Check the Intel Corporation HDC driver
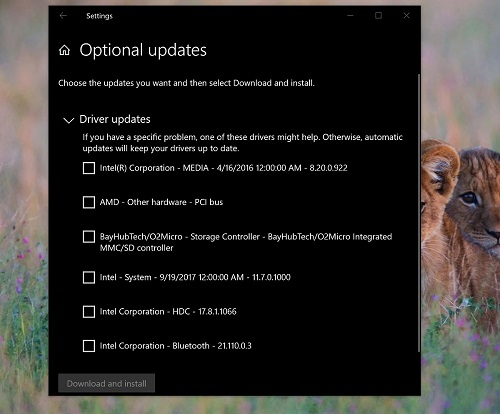Viewport: 500px width, 414px height. (89, 312)
